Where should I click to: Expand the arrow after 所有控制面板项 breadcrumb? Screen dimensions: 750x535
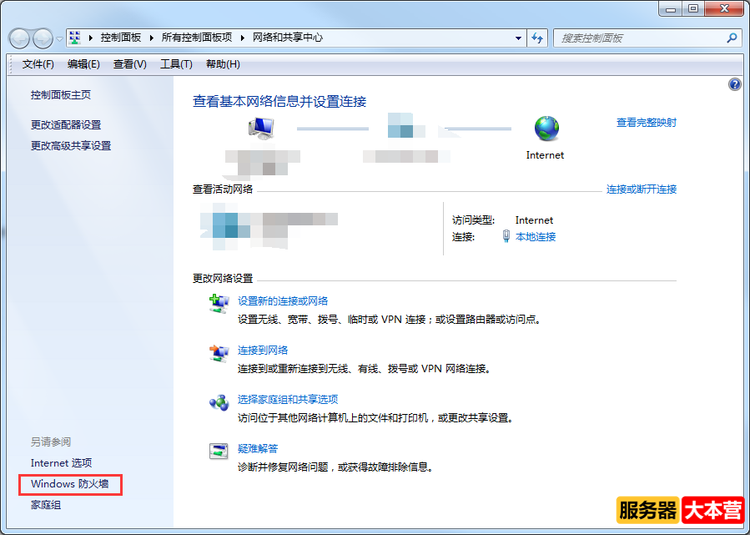(243, 38)
